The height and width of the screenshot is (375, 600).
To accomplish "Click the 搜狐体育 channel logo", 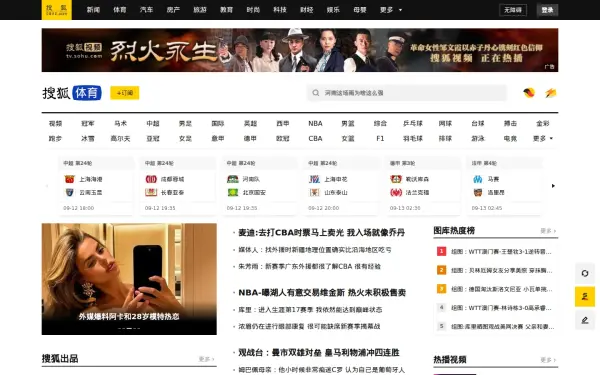I will 72,93.
